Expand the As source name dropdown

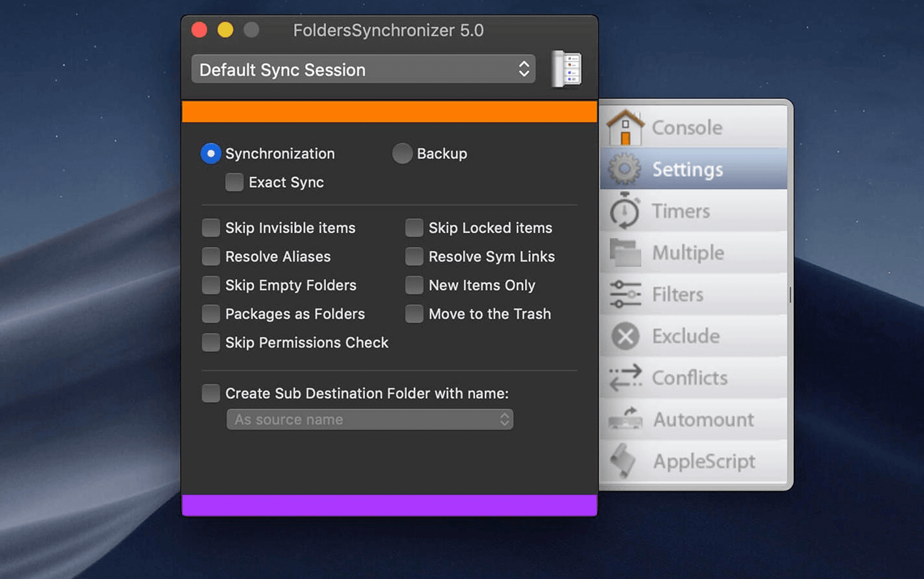370,420
